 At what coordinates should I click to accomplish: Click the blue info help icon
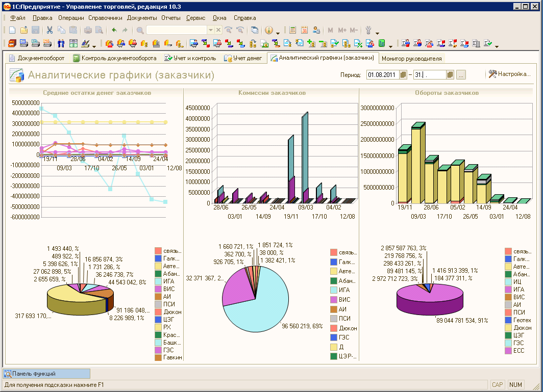point(269,30)
